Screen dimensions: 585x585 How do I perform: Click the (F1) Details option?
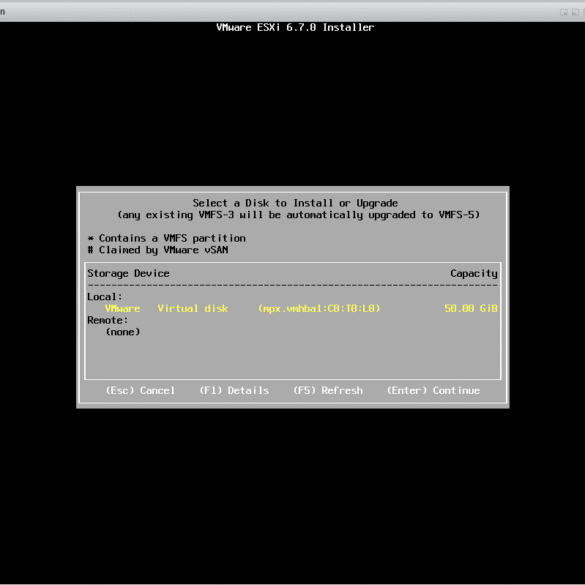point(234,390)
